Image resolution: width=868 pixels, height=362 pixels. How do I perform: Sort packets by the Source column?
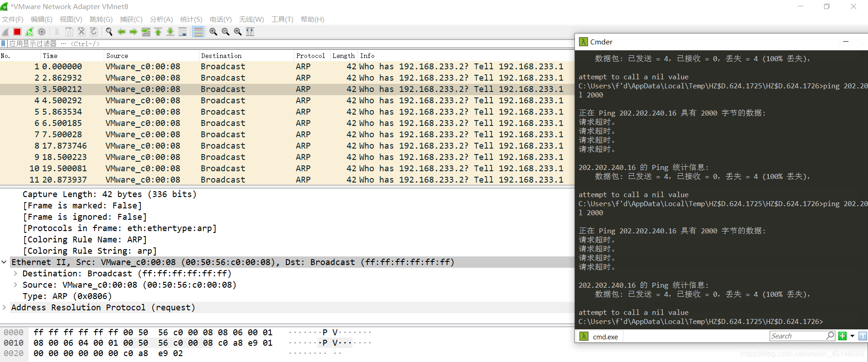tap(152, 56)
